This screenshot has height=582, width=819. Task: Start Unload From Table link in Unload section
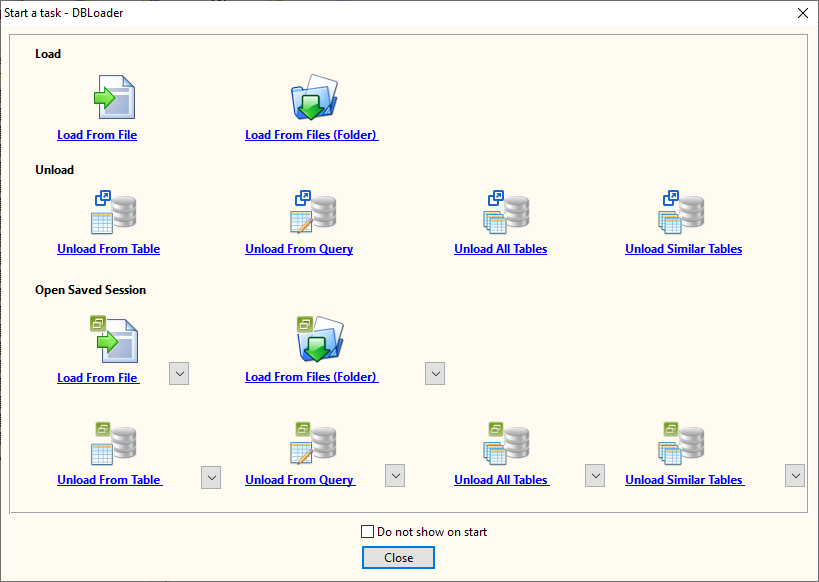click(109, 249)
